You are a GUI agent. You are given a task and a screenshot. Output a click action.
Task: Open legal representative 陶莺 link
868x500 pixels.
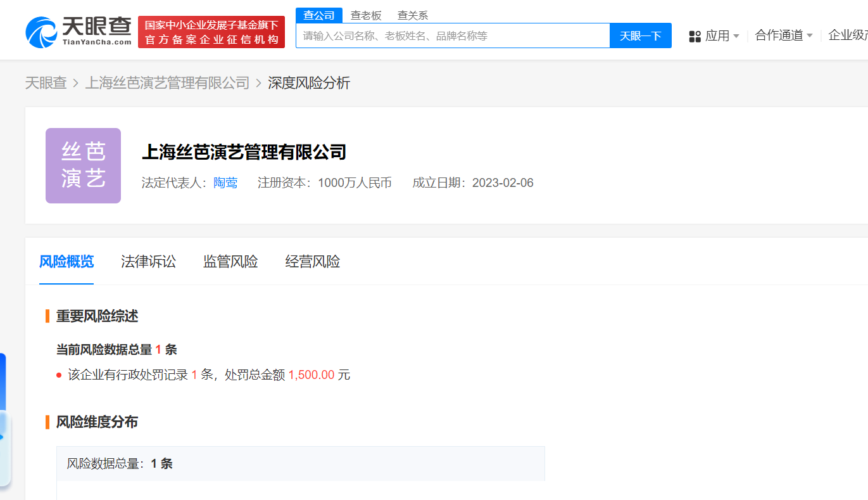225,183
